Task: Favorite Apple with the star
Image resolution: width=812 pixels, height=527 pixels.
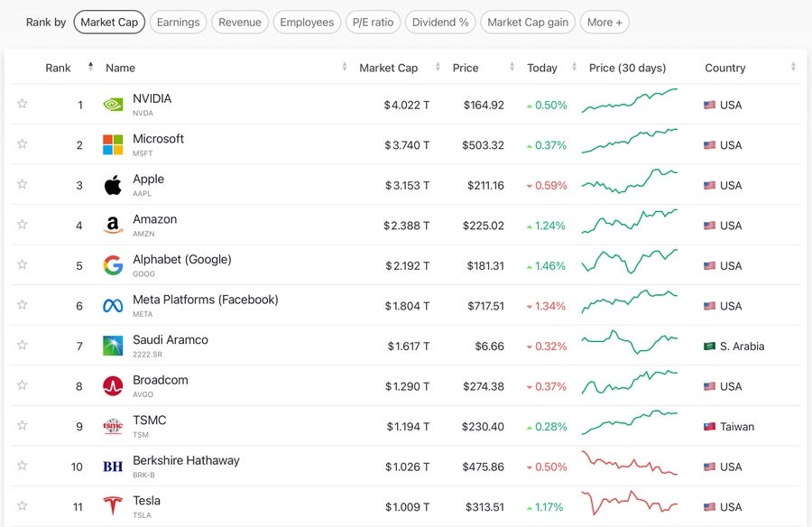Action: point(23,183)
